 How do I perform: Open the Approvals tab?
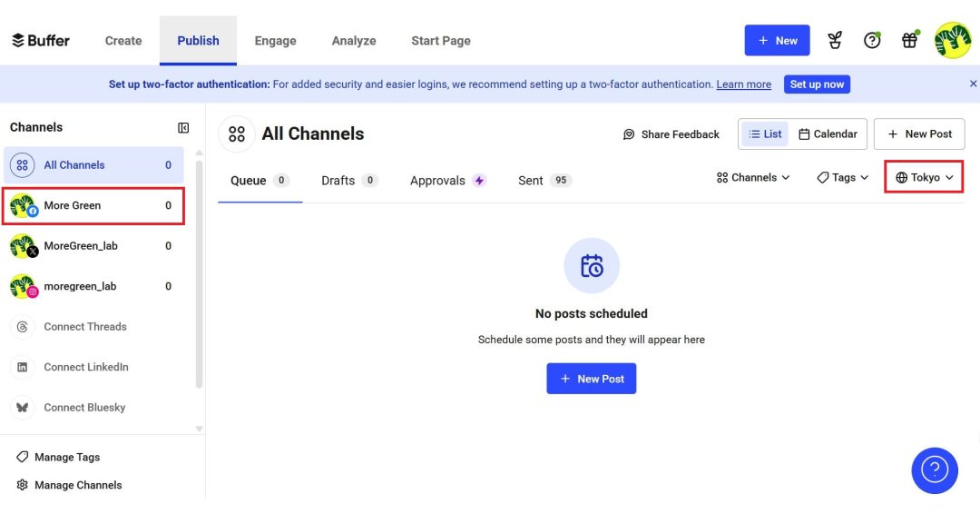tap(448, 181)
